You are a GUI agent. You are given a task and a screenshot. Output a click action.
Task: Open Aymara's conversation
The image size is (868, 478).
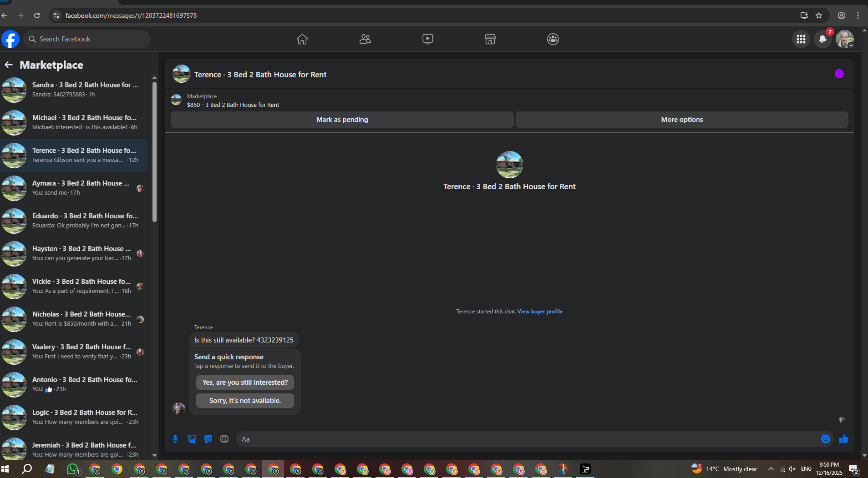[74, 188]
